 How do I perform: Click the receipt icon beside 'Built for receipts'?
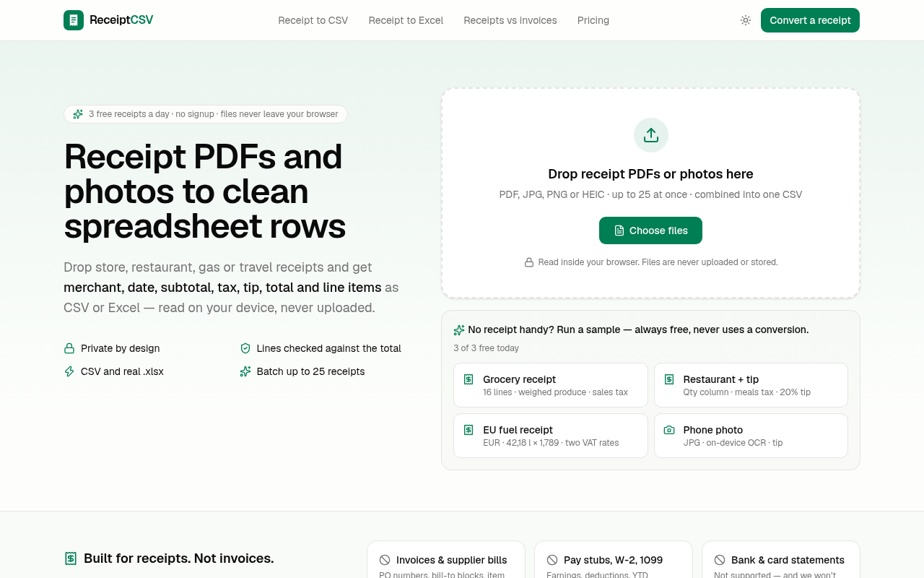71,558
